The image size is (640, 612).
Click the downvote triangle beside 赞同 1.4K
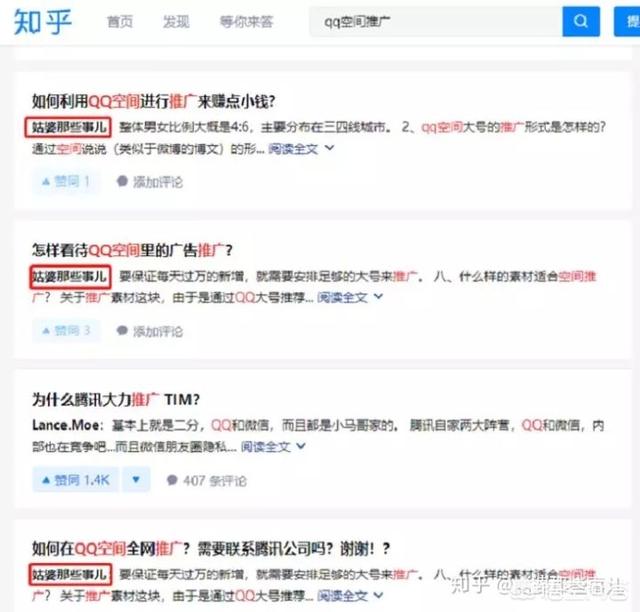pyautogui.click(x=136, y=480)
